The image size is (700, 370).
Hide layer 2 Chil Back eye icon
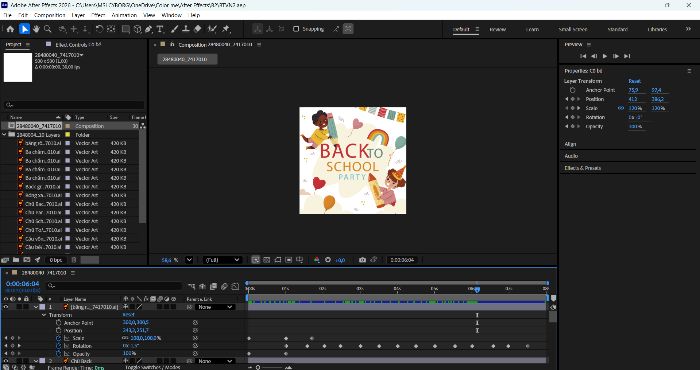pyautogui.click(x=6, y=361)
